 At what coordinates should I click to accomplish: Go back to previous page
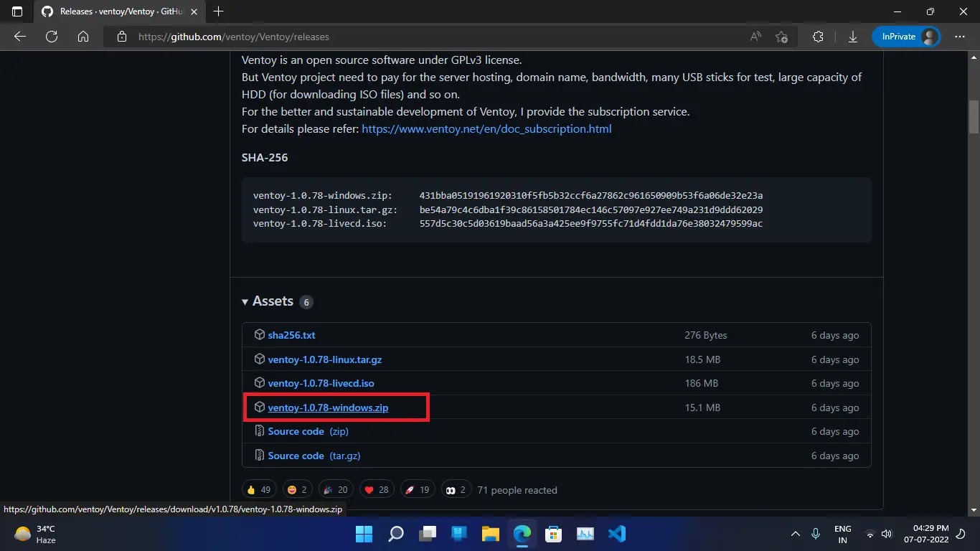click(20, 37)
